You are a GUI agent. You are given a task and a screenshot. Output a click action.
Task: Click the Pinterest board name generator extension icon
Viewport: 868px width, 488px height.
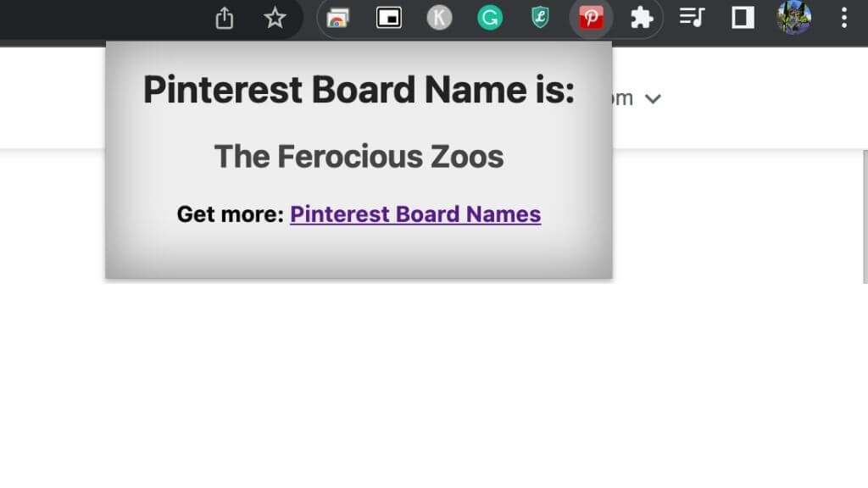[x=591, y=18]
